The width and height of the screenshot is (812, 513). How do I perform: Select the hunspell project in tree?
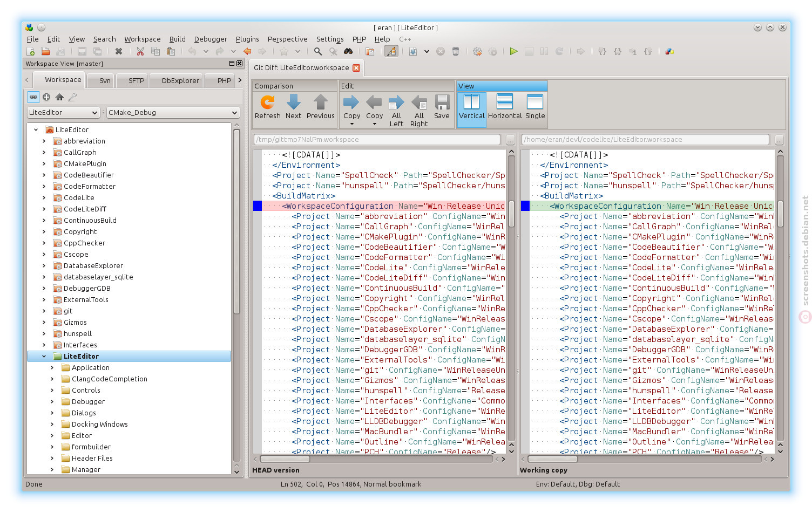tap(78, 334)
